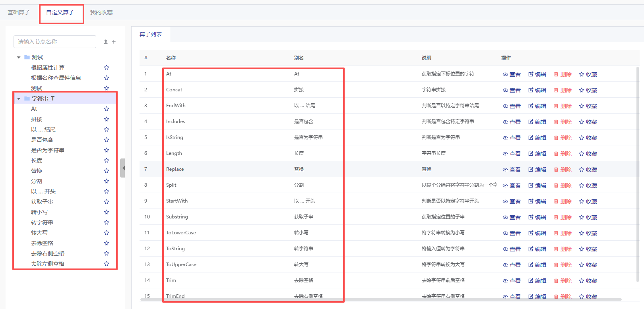Click the plus icon to add node
The image size is (644, 309).
pos(114,42)
